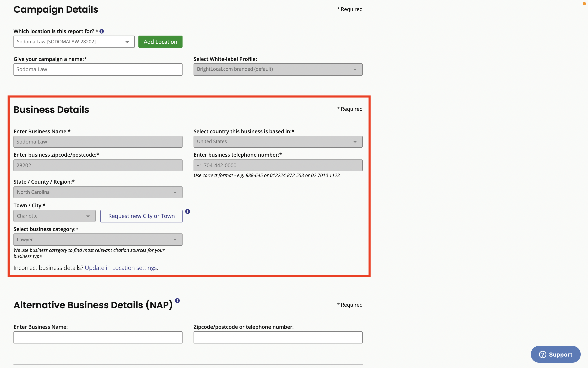Open the report location dropdown (Sodoma Law)
This screenshot has height=368, width=588.
(x=74, y=42)
